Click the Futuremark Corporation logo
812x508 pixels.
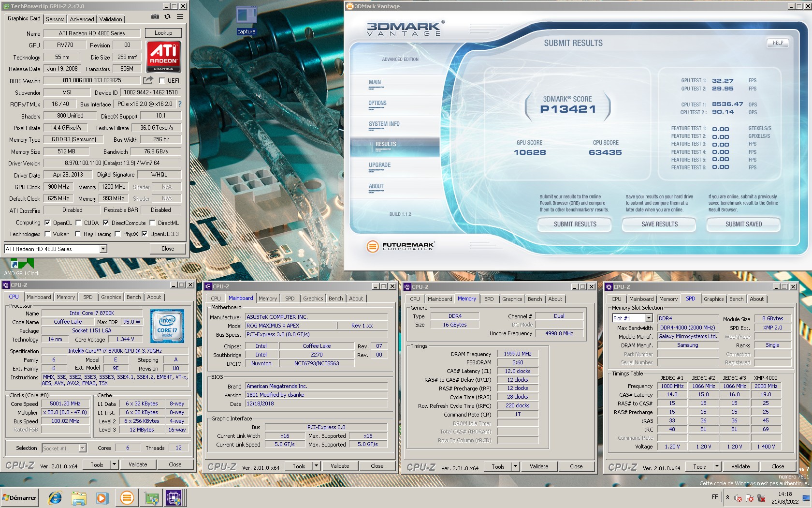tap(401, 246)
